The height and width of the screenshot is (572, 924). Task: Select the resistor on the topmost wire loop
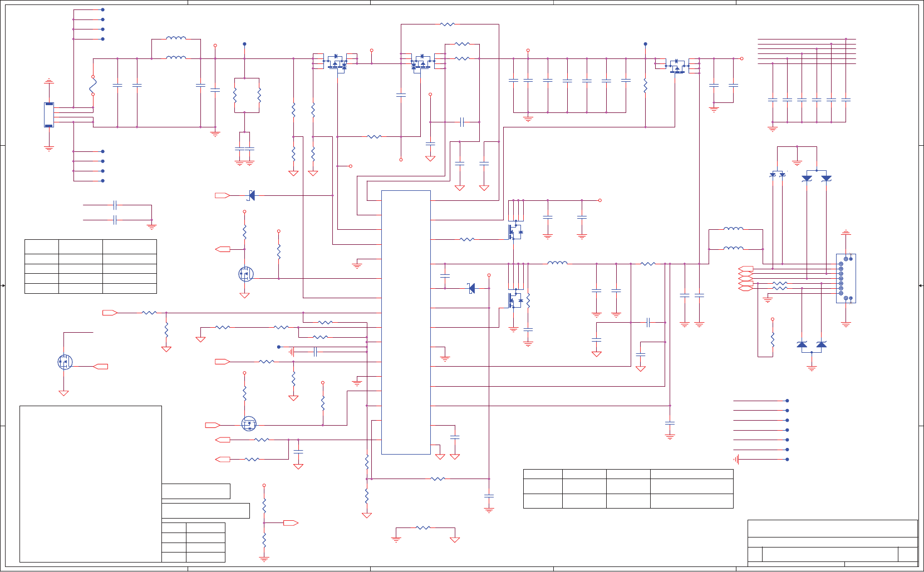point(448,24)
